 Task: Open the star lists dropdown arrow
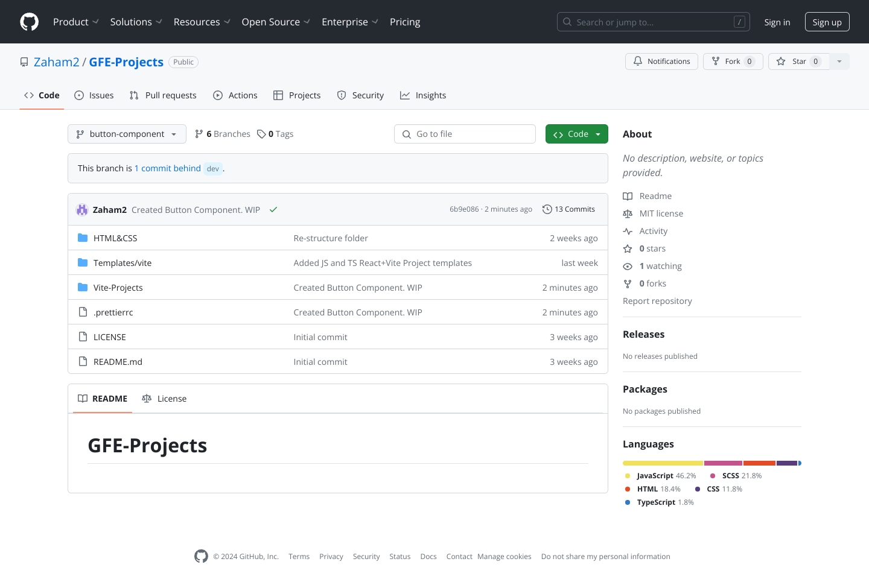[839, 62]
